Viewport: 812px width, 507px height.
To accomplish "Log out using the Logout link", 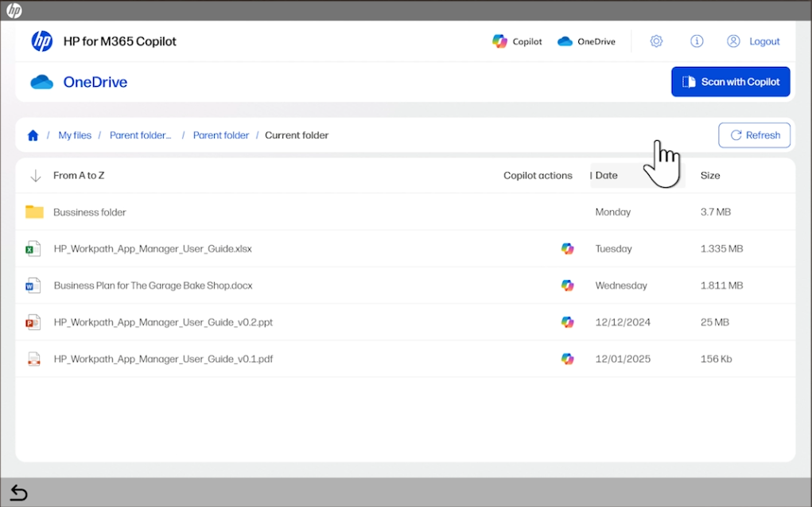I will [x=764, y=41].
